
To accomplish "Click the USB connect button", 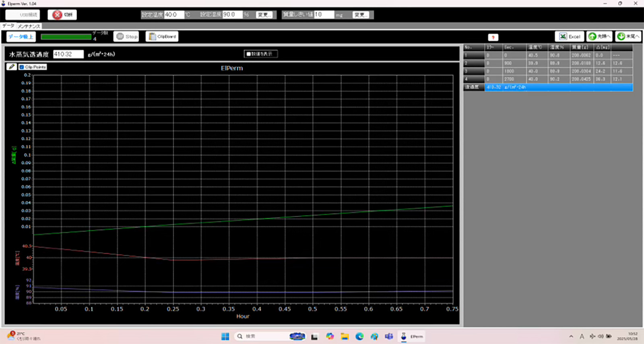I will [23, 15].
